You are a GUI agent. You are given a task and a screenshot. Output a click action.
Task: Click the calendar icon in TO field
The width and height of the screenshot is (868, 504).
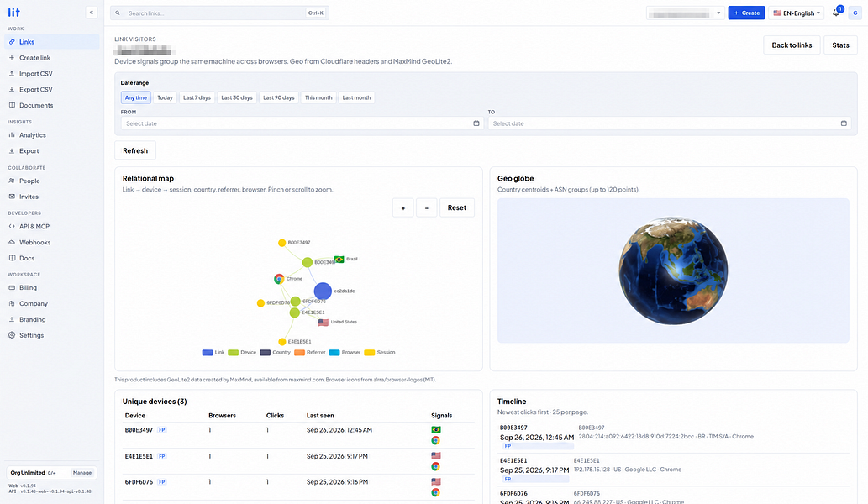(844, 123)
